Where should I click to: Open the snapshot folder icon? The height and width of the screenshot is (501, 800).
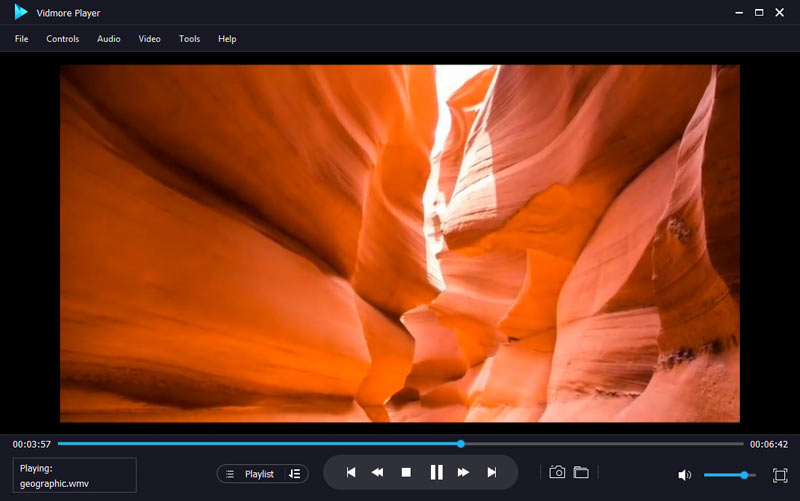(581, 472)
